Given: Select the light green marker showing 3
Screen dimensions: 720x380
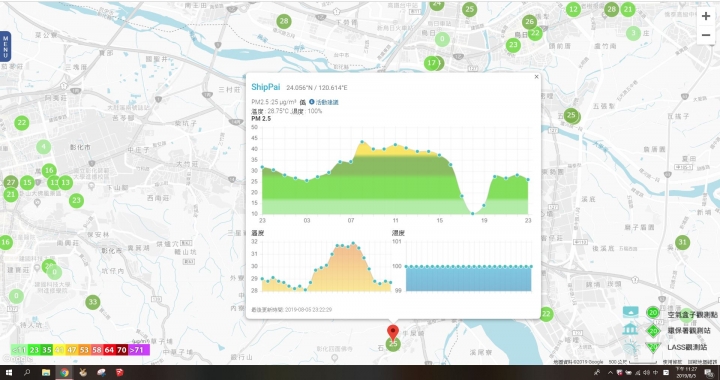Looking at the screenshot, I should tap(634, 33).
